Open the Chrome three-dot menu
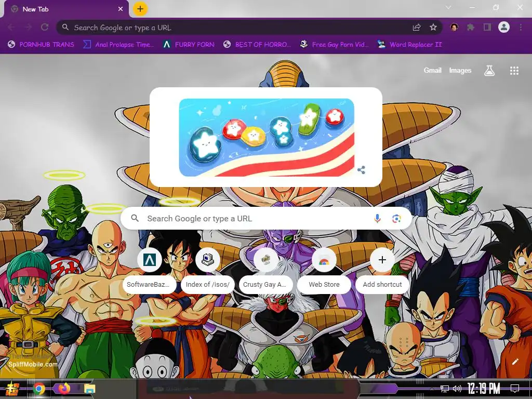This screenshot has height=399, width=532. pos(521,27)
